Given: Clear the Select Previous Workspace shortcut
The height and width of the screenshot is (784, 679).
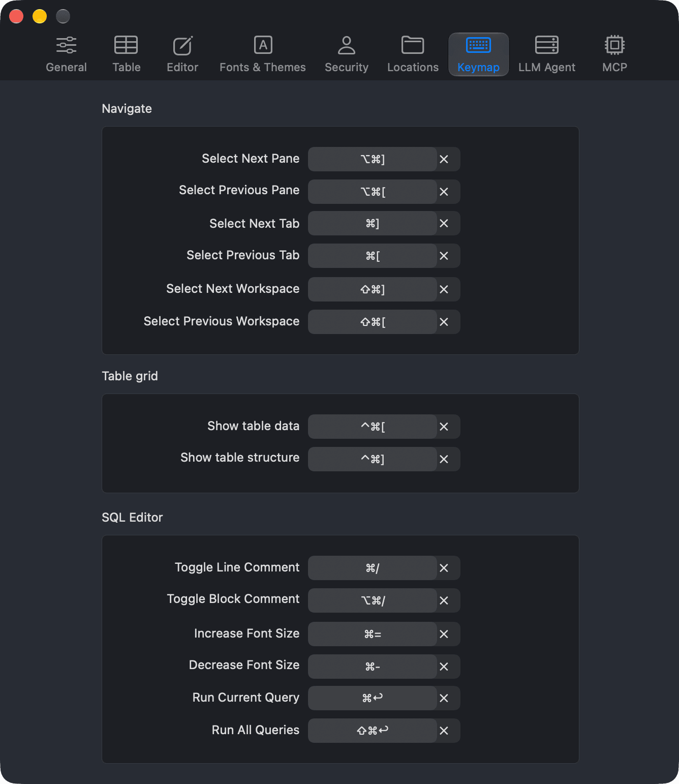Looking at the screenshot, I should click(444, 322).
